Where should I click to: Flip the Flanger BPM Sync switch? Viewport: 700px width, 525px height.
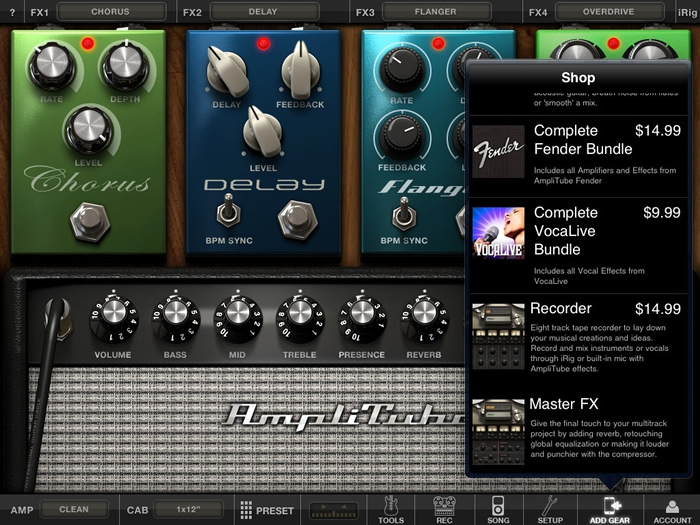(404, 214)
